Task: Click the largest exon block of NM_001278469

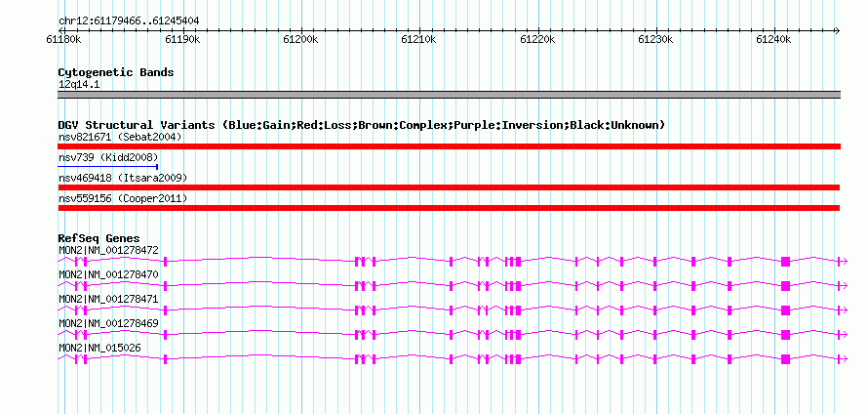Action: [785, 335]
